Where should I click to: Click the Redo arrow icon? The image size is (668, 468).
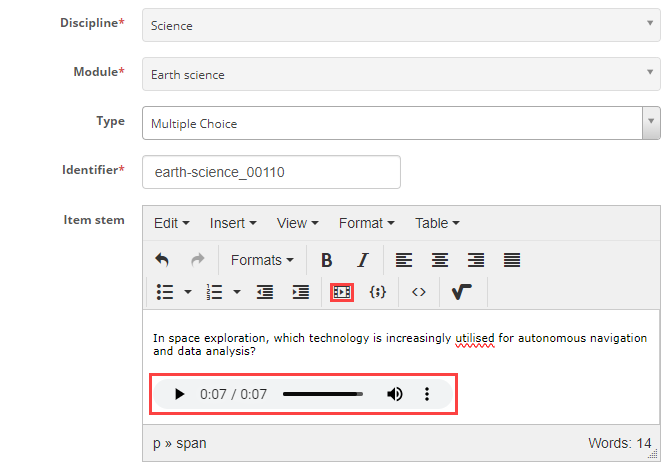[197, 260]
